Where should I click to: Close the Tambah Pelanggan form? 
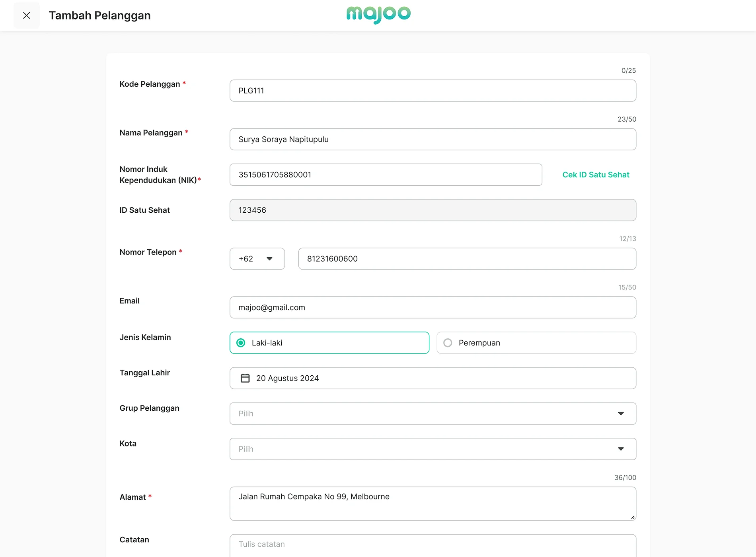[27, 16]
